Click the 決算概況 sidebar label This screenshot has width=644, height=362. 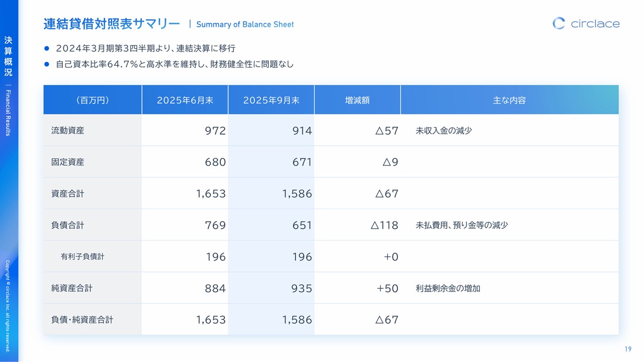point(8,56)
